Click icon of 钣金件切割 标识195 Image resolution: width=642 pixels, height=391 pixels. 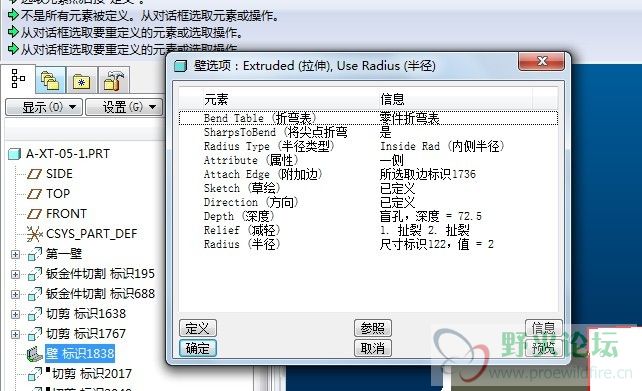pos(35,274)
